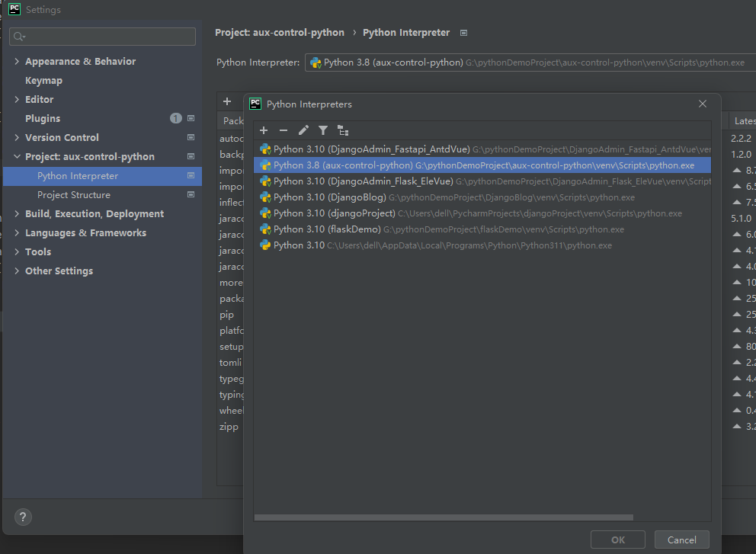Show paths for selected interpreter icon
756x554 pixels.
pyautogui.click(x=343, y=130)
